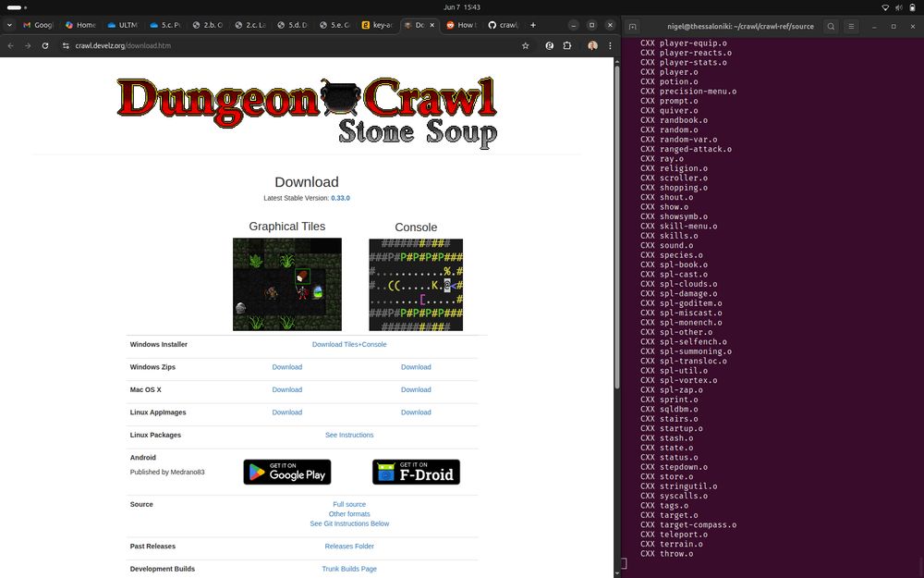
Task: Click the Get it on Google Play badge
Action: 287,472
